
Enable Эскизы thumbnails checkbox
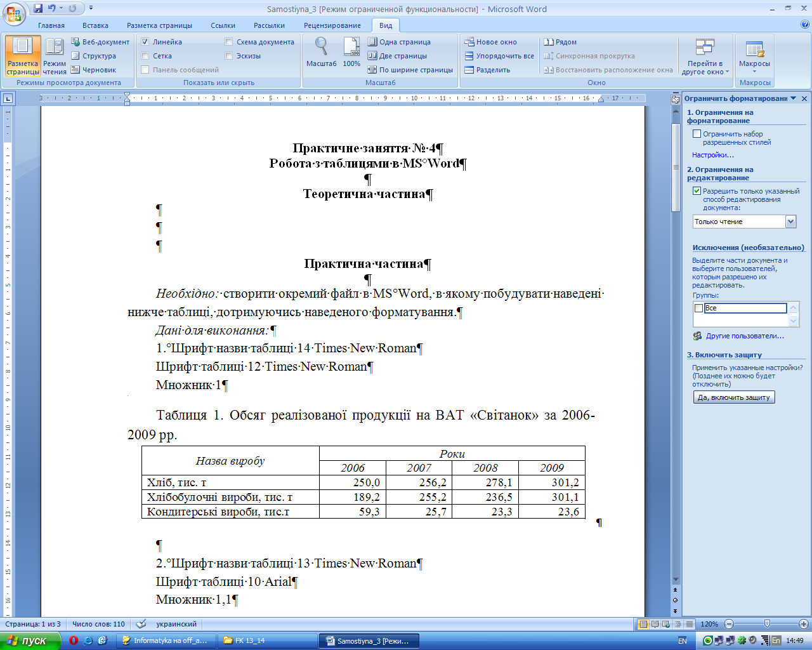click(x=229, y=56)
